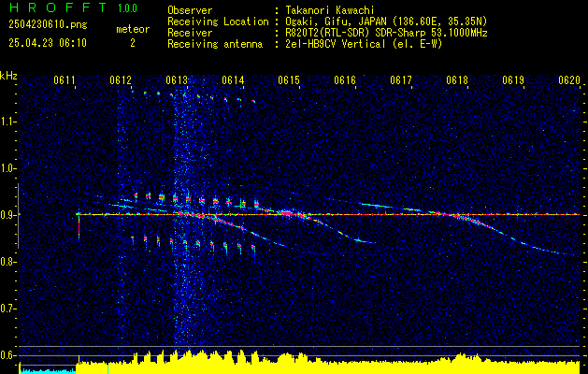Click the 0620 time marker

coord(569,80)
